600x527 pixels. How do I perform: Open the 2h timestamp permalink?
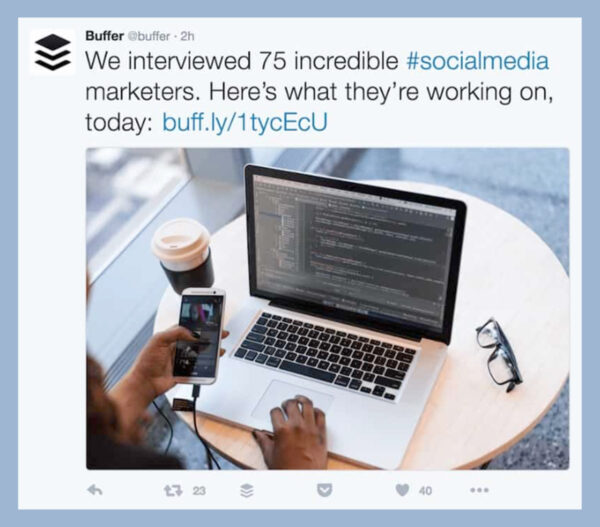pos(189,36)
